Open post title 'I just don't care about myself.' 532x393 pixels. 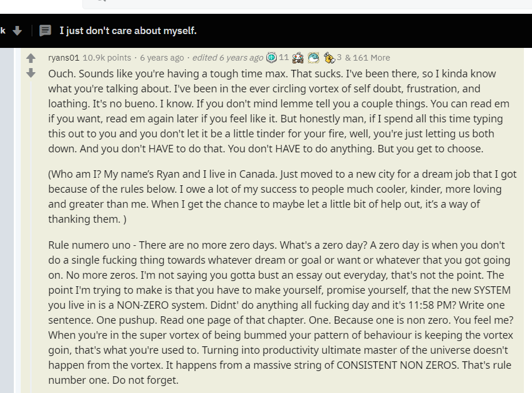tap(129, 31)
